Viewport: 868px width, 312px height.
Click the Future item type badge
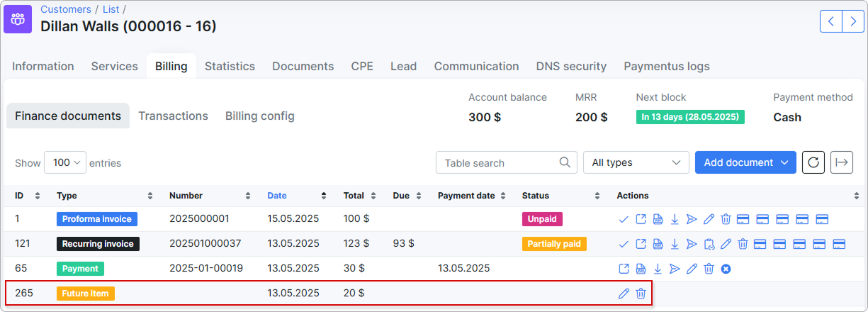coord(86,293)
